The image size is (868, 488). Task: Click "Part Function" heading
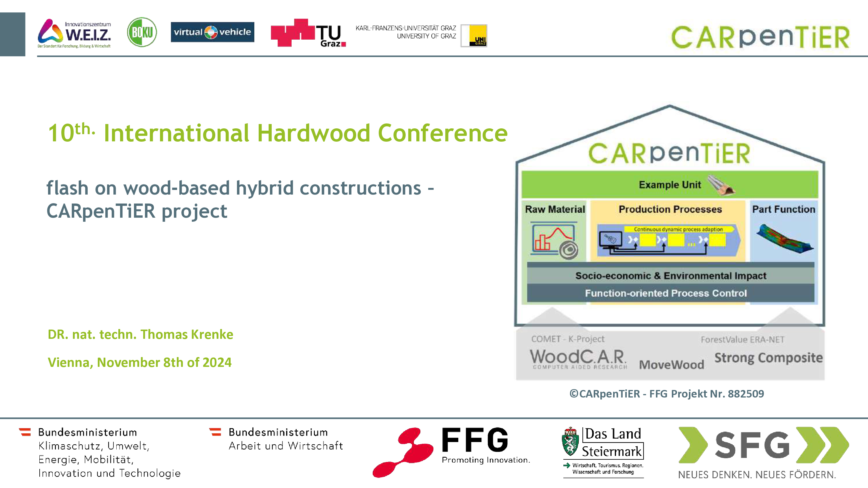pos(784,209)
